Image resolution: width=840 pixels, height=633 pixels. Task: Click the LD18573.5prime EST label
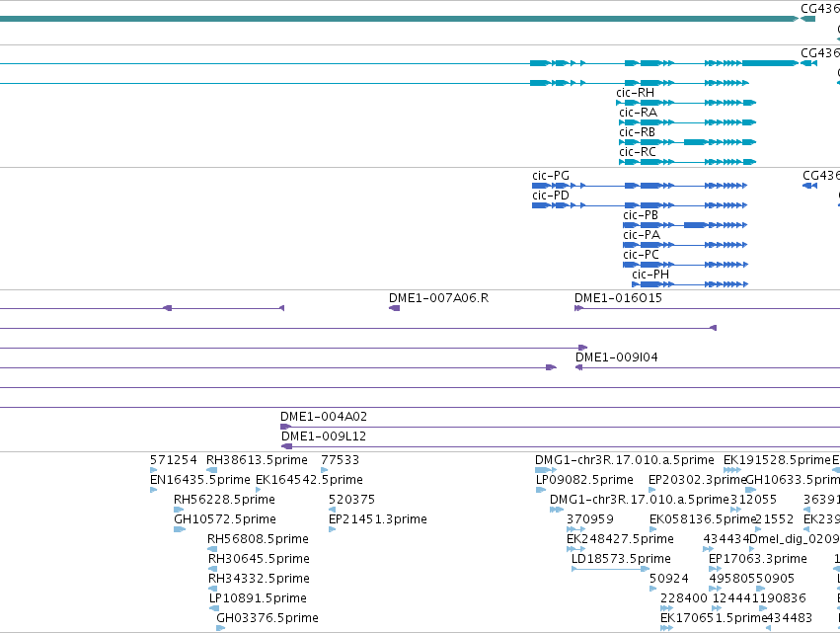[621, 559]
